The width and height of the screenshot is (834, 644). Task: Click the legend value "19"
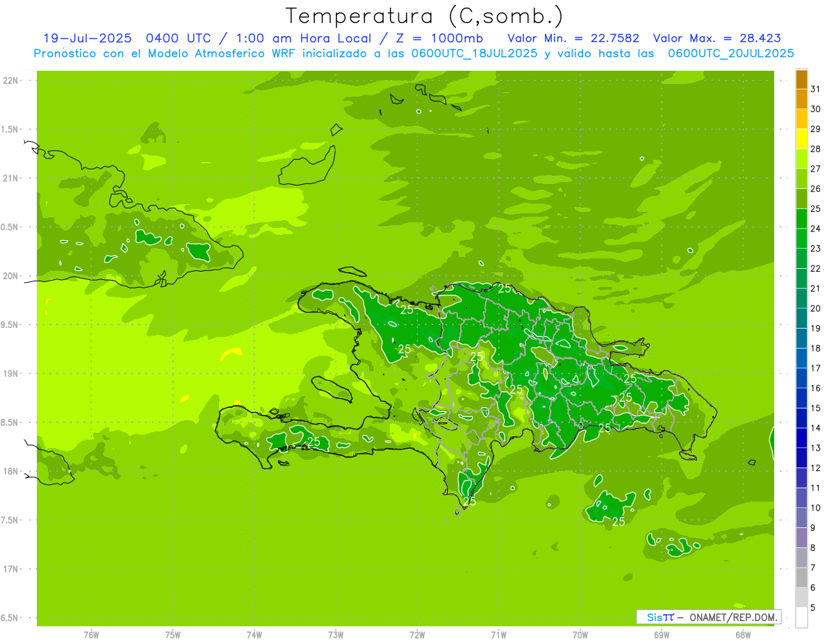(x=815, y=328)
